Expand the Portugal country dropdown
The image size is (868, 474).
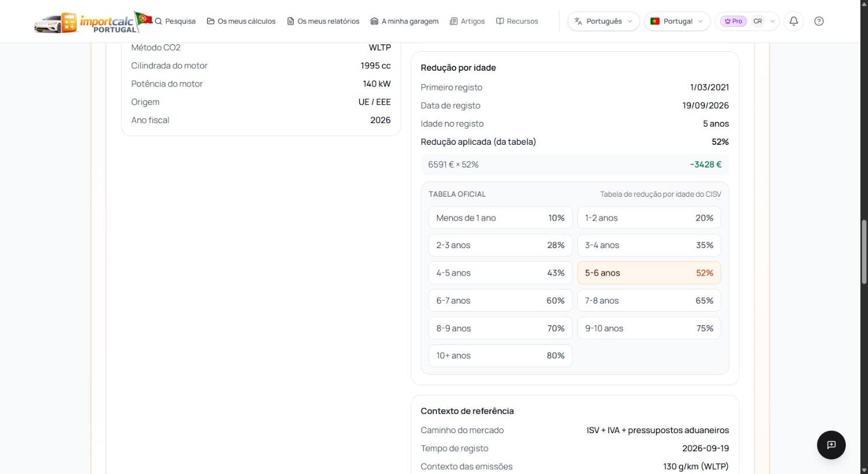coord(677,21)
